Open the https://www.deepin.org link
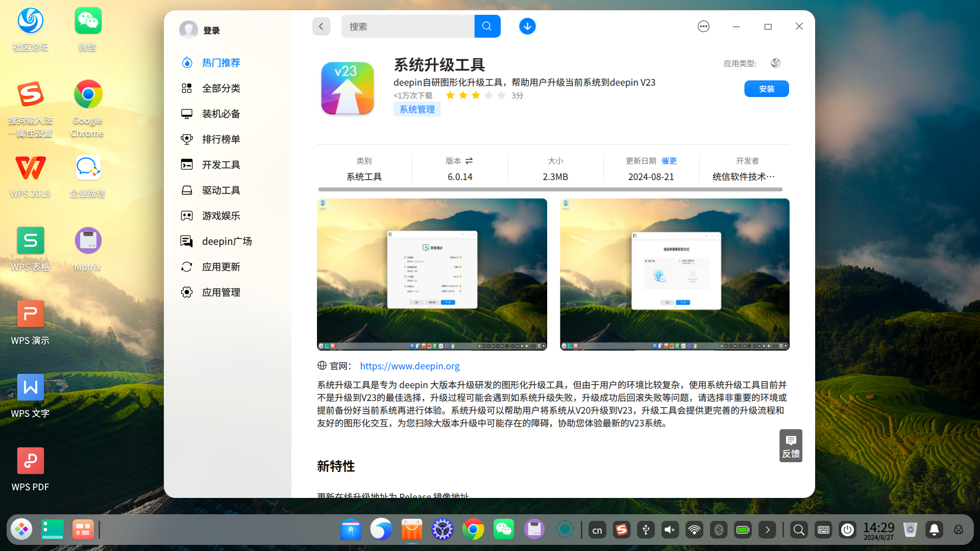 point(409,366)
